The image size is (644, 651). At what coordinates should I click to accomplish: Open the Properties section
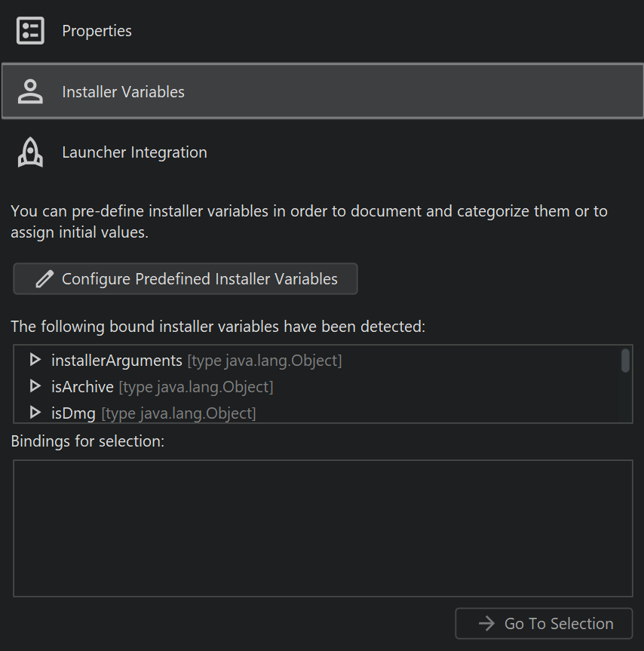(97, 31)
